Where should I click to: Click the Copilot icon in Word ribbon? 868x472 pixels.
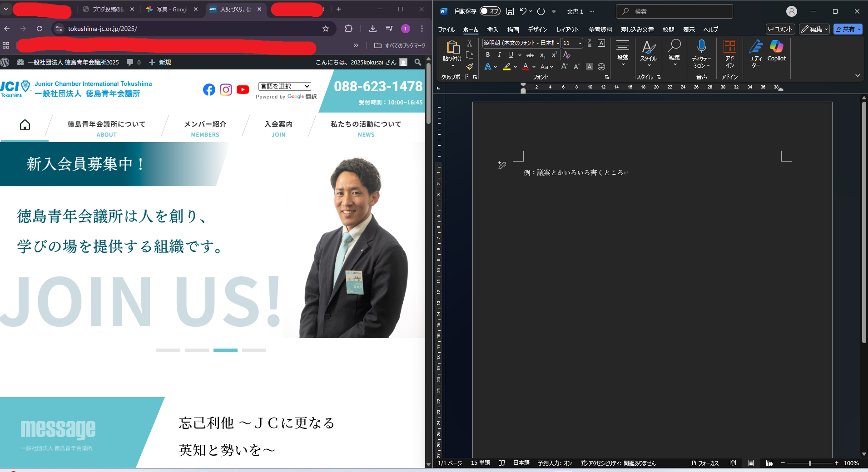tap(776, 50)
